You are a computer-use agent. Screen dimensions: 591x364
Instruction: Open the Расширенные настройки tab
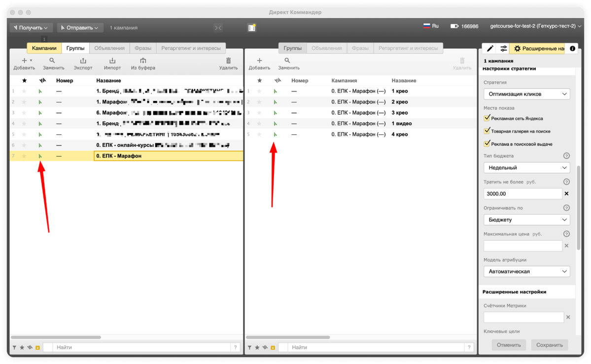[538, 49]
